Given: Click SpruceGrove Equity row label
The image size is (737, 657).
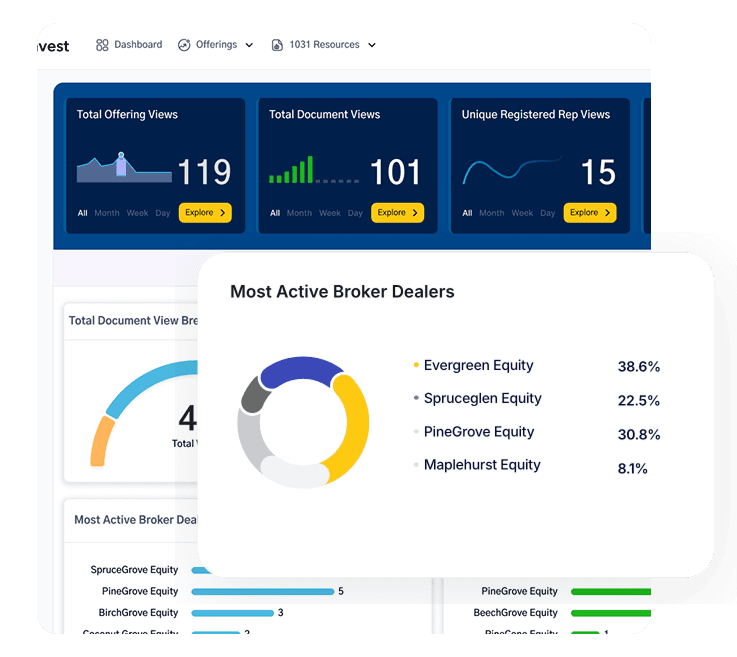Looking at the screenshot, I should click(134, 570).
